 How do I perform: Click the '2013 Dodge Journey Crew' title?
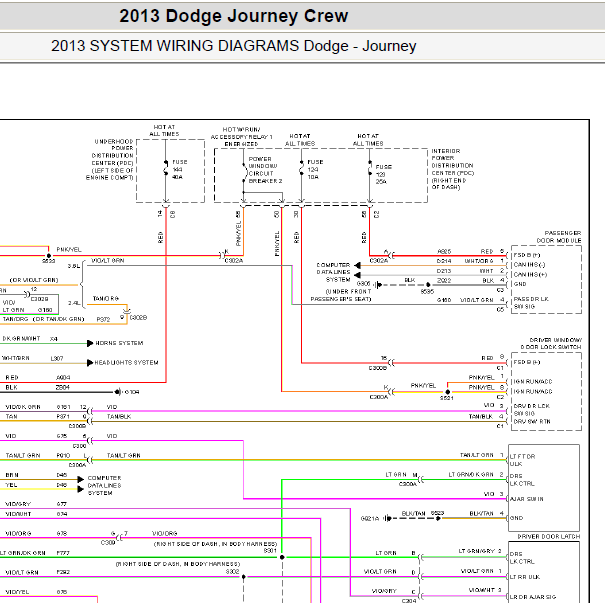(233, 16)
